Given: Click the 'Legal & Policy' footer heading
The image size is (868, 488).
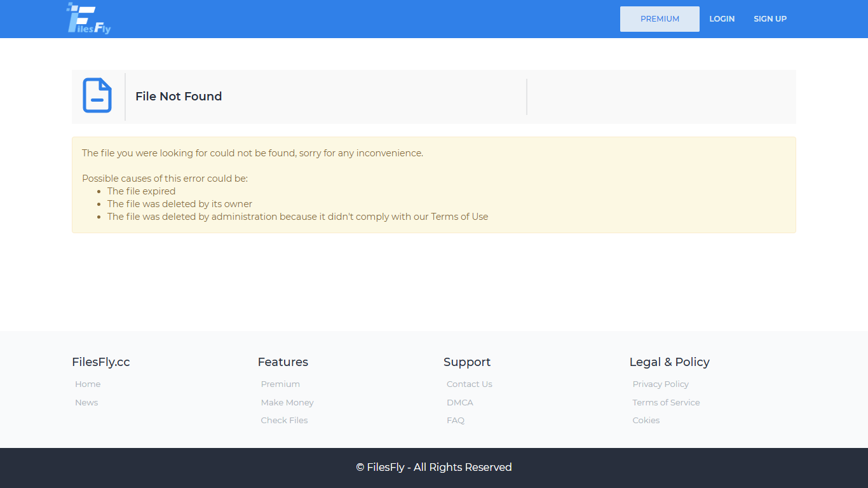Looking at the screenshot, I should tap(670, 362).
